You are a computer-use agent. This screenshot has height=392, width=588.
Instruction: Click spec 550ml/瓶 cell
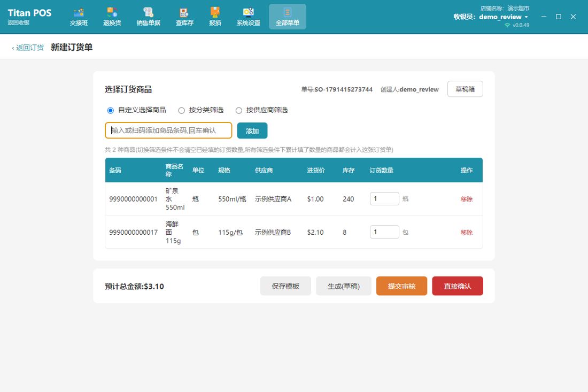tap(232, 199)
